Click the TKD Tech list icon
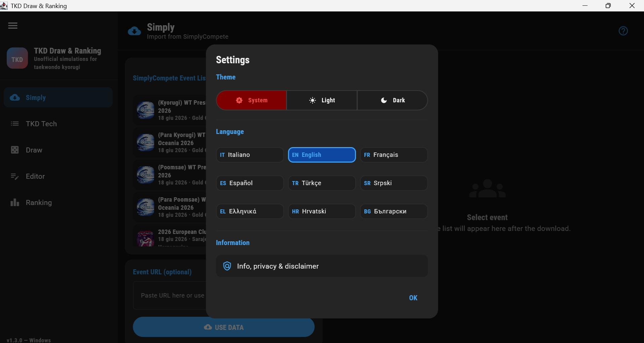 click(15, 124)
